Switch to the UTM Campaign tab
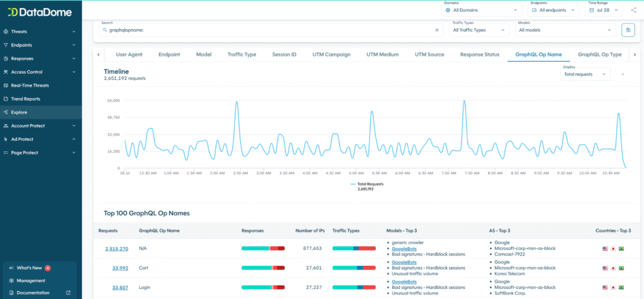 [331, 55]
